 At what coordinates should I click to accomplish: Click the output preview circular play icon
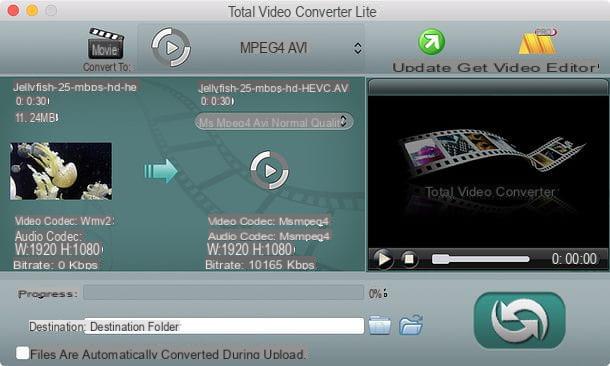click(x=269, y=171)
